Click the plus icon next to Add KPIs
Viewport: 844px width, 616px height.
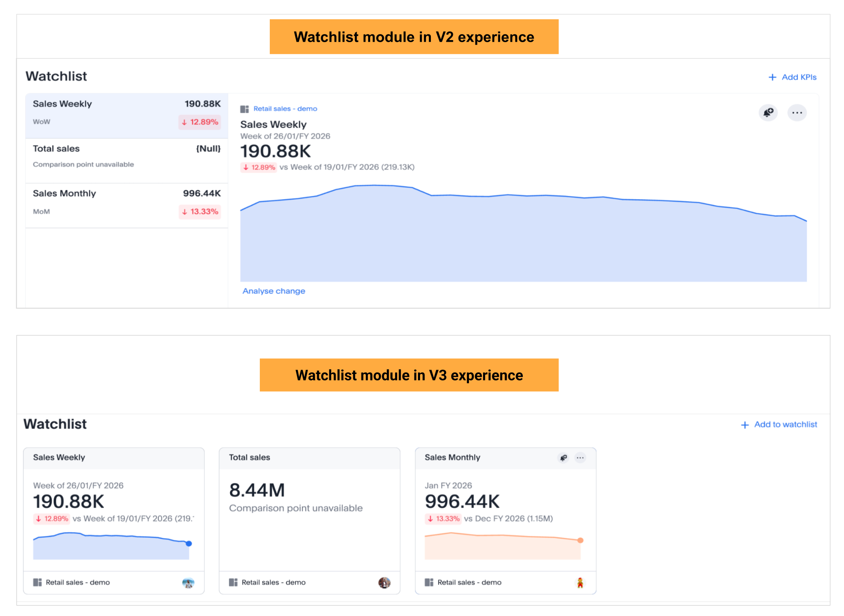(x=772, y=77)
